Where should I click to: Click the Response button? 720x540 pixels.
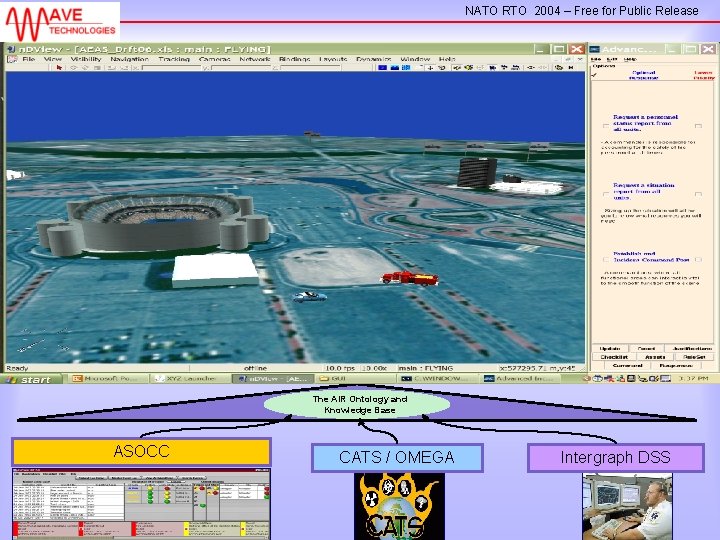[675, 366]
